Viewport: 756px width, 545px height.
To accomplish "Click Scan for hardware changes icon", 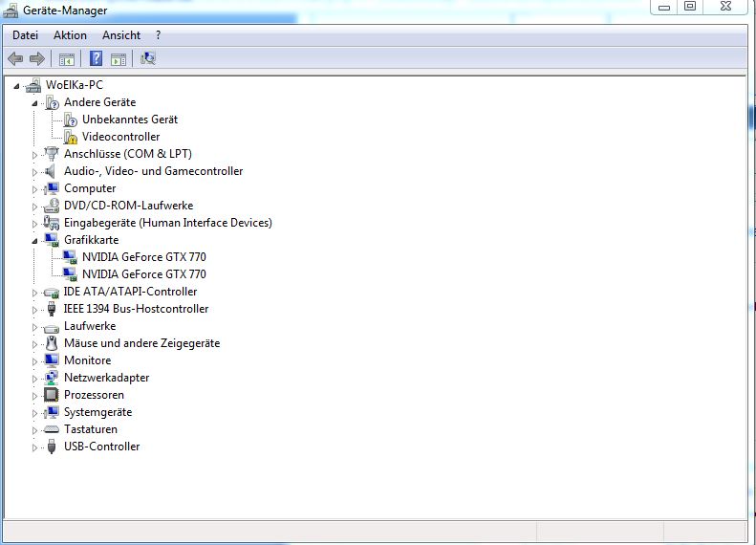I will 148,58.
